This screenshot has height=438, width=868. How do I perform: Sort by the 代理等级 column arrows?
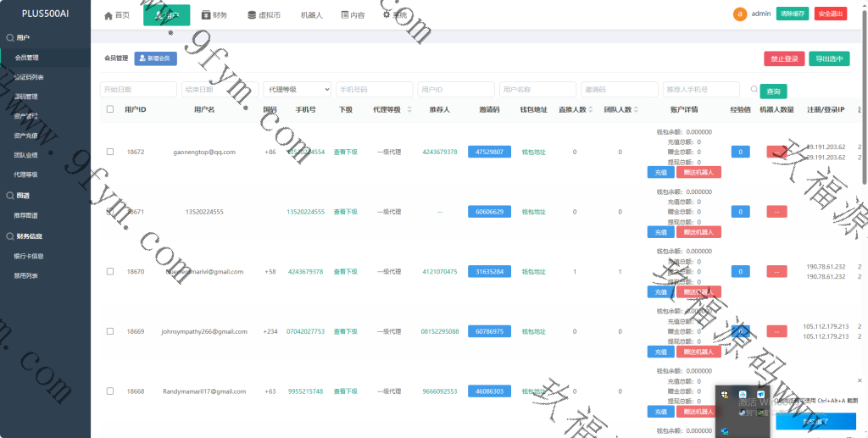(409, 109)
